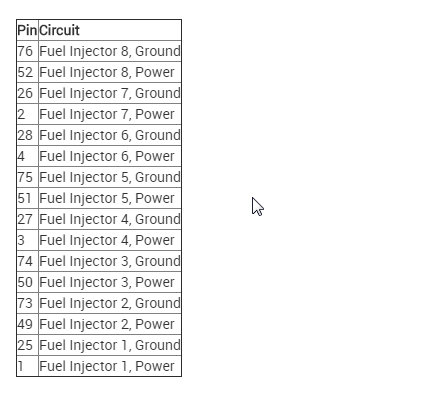Select the Fuel Injector 8, Ground cell
This screenshot has width=444, height=400.
[x=110, y=51]
